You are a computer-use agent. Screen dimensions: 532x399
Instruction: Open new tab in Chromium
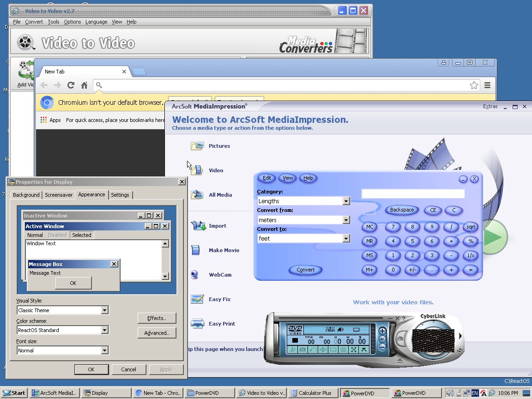pos(139,72)
